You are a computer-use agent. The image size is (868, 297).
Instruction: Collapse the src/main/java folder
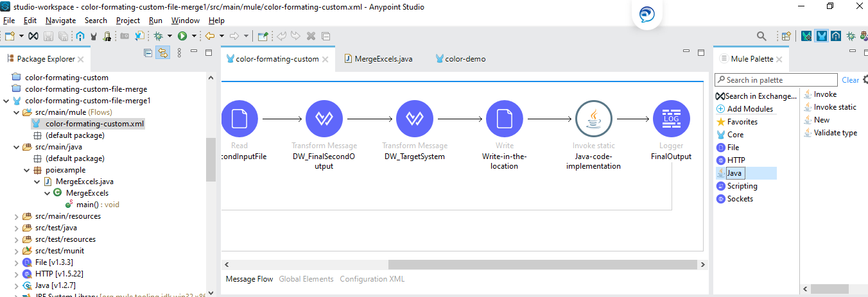click(x=17, y=147)
